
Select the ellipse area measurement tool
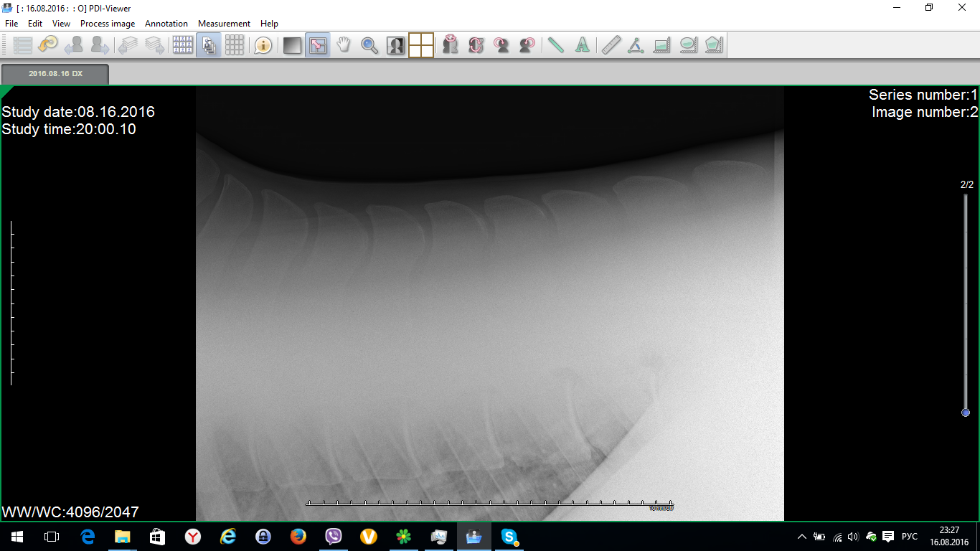[688, 46]
